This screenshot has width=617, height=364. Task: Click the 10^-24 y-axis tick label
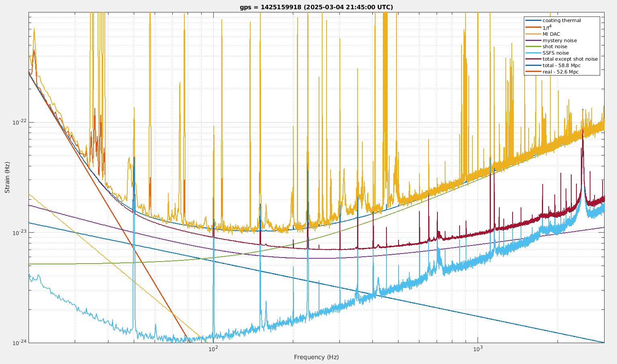20,342
